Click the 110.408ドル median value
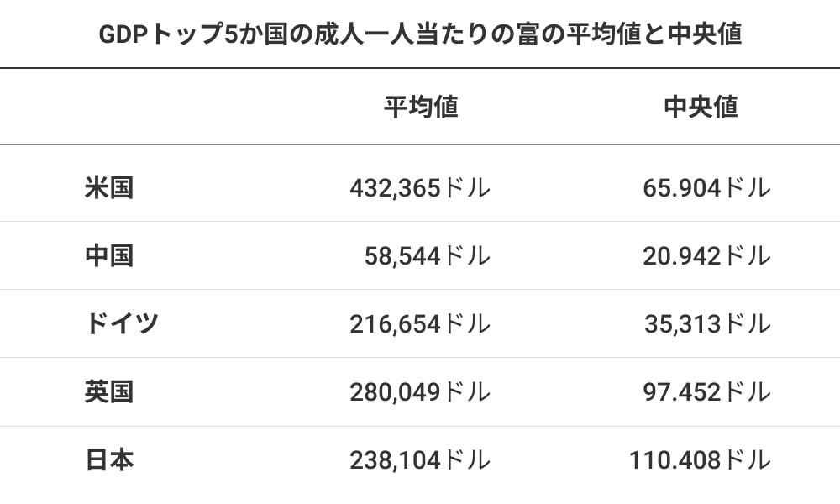The height and width of the screenshot is (504, 840). [700, 459]
